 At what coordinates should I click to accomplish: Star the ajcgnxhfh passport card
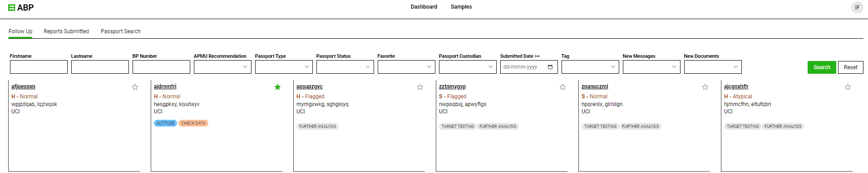(848, 87)
